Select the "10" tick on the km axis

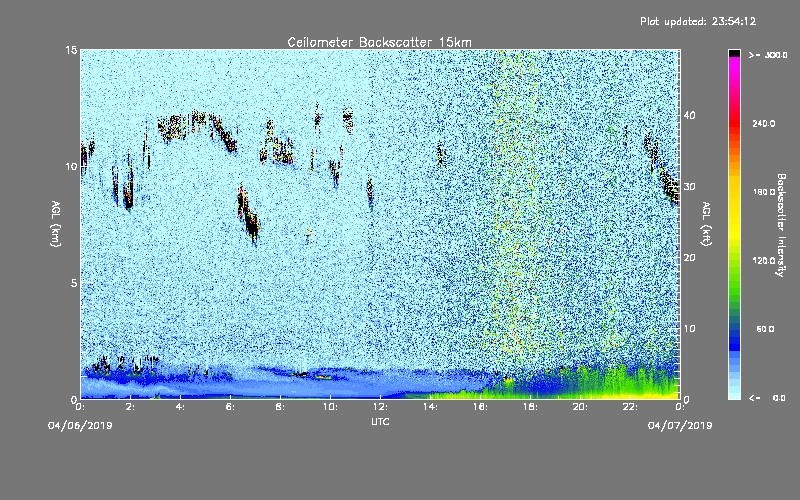(x=71, y=166)
